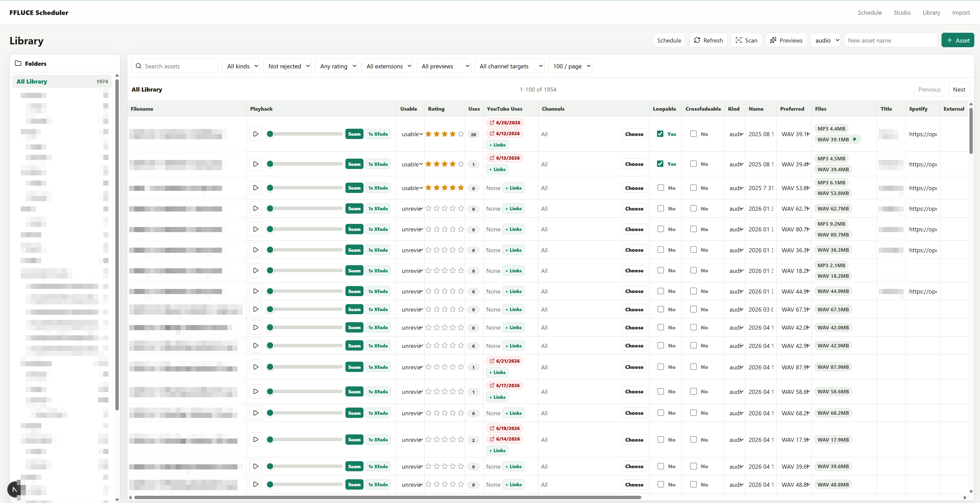Open the Any rating dropdown
Image resolution: width=980 pixels, height=503 pixels.
point(336,66)
